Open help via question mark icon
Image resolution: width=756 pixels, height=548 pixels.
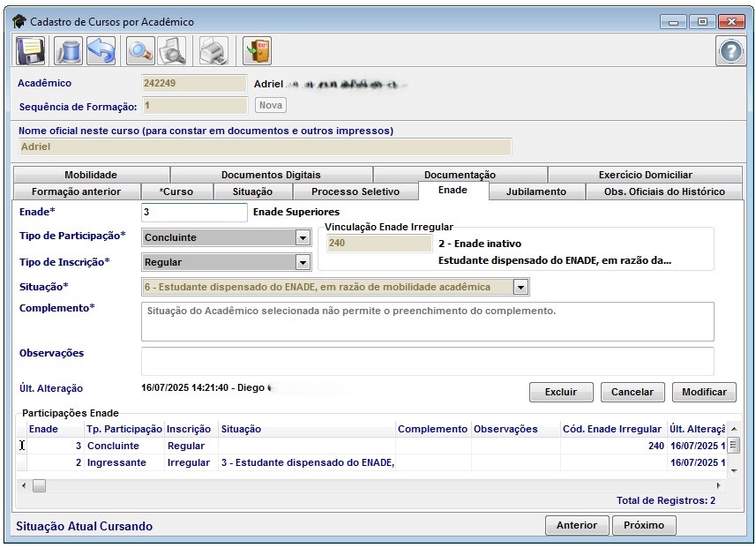(730, 52)
